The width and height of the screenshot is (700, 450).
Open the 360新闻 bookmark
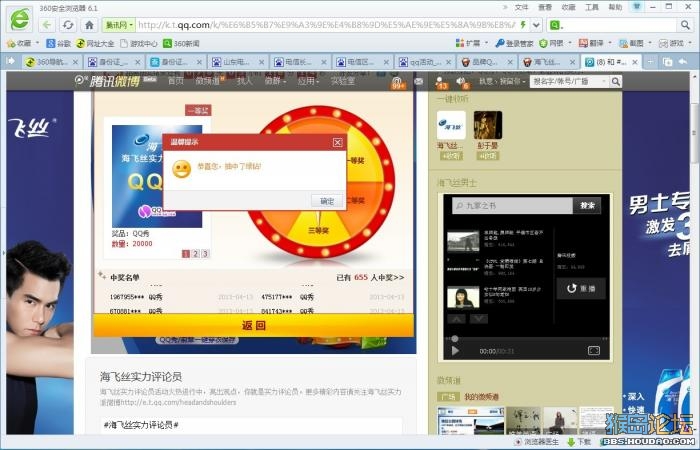(x=181, y=43)
